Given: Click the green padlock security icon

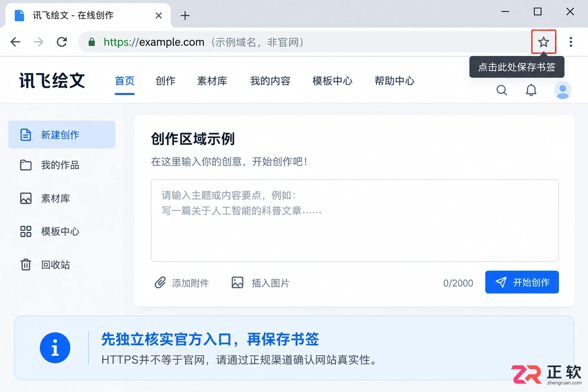Looking at the screenshot, I should click(92, 42).
